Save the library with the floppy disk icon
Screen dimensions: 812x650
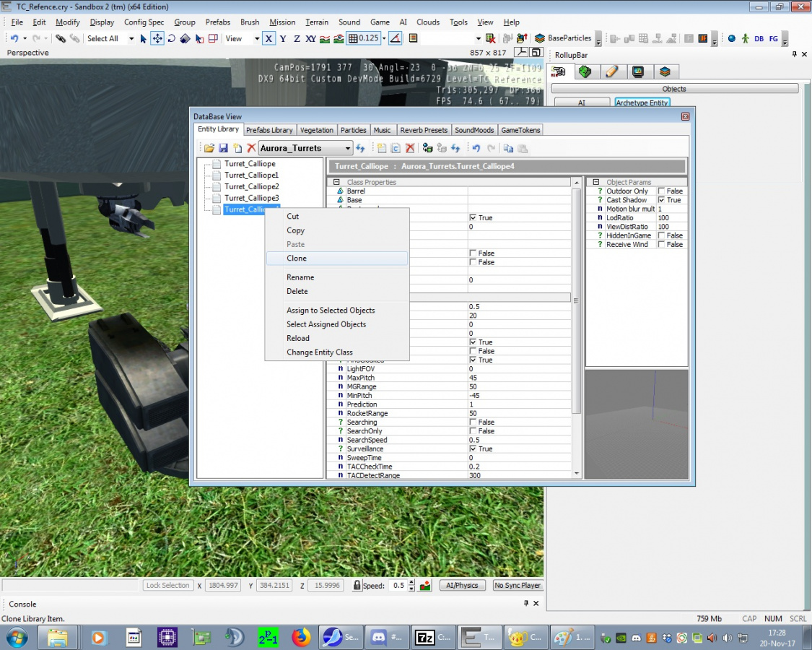point(223,148)
